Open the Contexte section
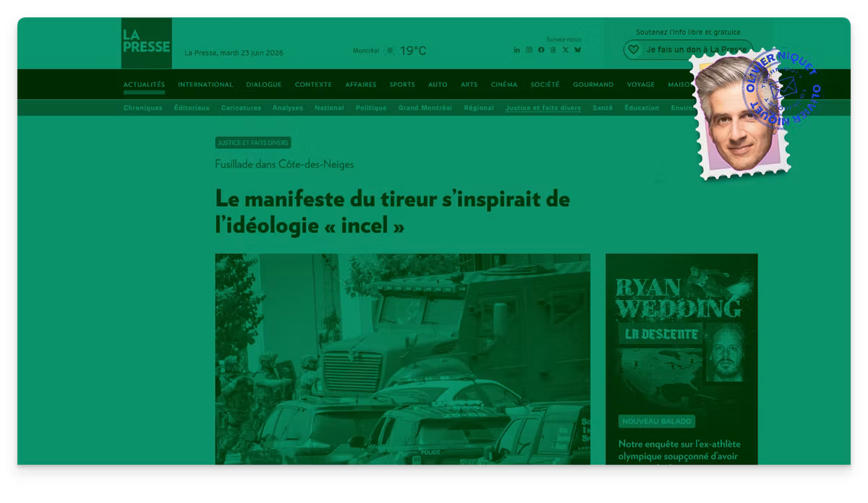This screenshot has width=868, height=503. (x=313, y=85)
